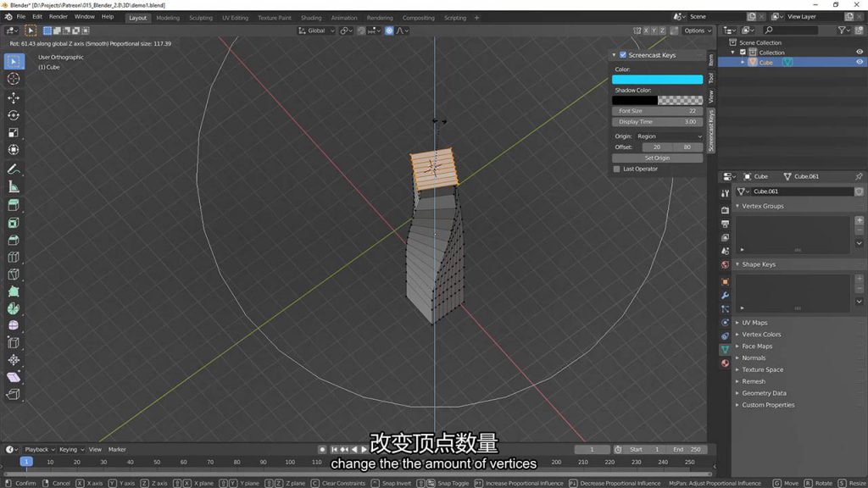Select the Select Box tool
Viewport: 868px width, 488px height.
[x=14, y=61]
